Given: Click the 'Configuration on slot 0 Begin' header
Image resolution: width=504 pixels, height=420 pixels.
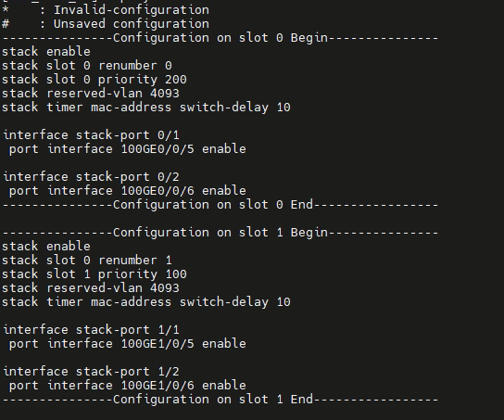Looking at the screenshot, I should (220, 38).
